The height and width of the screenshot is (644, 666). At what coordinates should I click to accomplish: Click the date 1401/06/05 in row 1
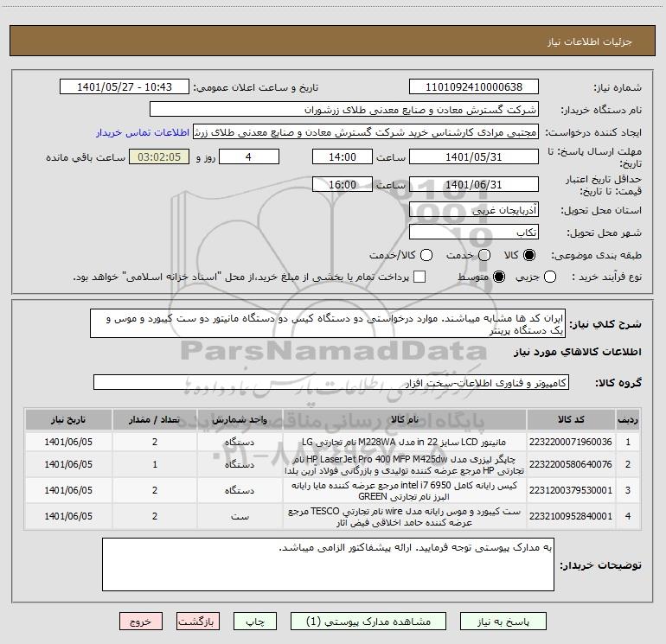coord(68,442)
